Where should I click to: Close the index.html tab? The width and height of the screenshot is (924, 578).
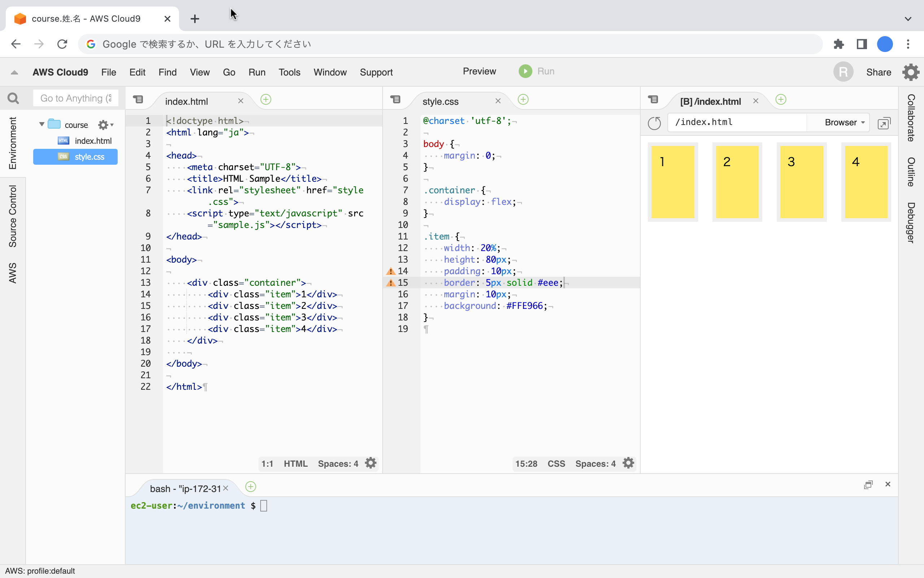(x=240, y=100)
